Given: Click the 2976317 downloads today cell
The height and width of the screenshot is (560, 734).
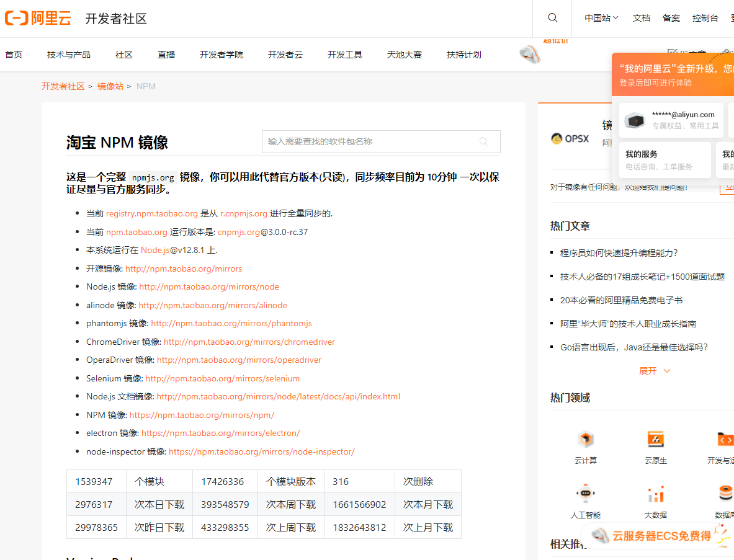Looking at the screenshot, I should 96,504.
